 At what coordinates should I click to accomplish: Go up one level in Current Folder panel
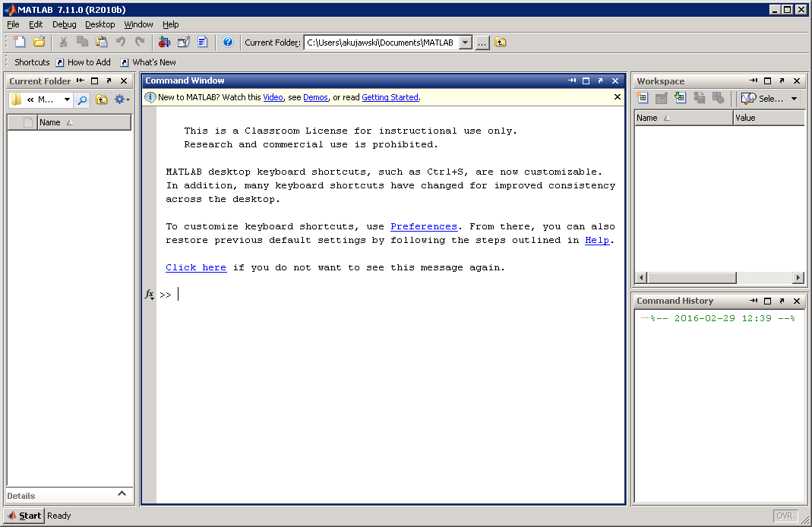point(102,99)
